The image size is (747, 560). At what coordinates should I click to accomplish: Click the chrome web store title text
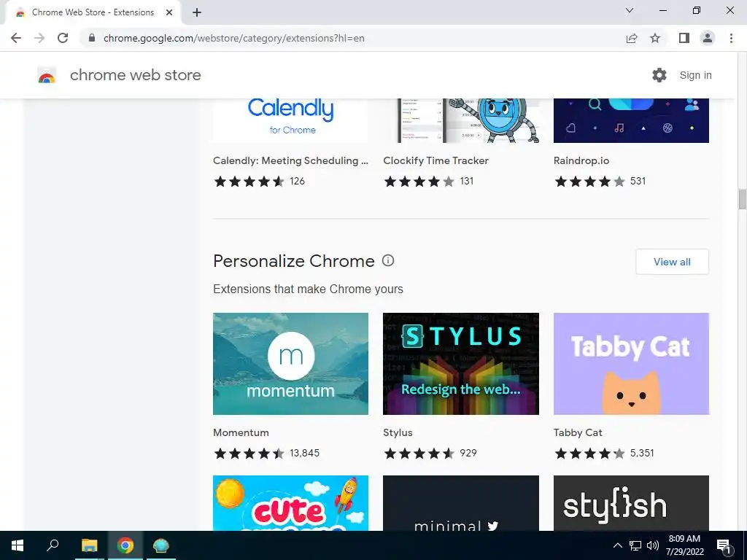(135, 75)
